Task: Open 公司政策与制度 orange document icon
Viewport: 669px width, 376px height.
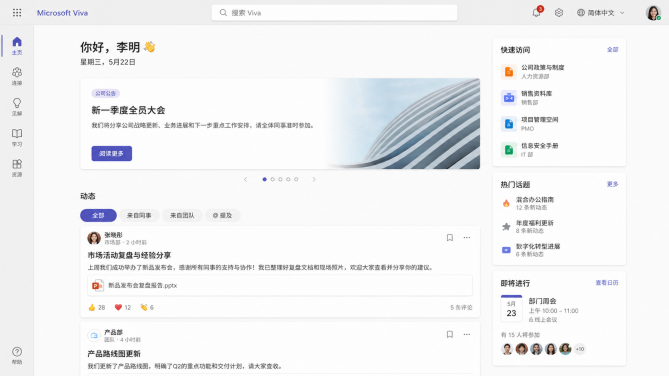Action: [509, 72]
